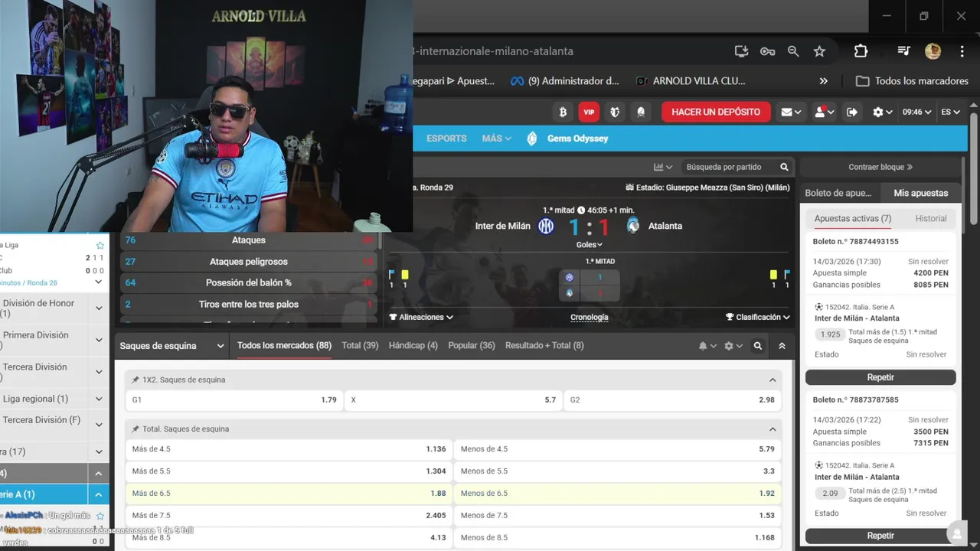Expand Alineaciones lineup dropdown
This screenshot has height=551, width=980.
421,317
